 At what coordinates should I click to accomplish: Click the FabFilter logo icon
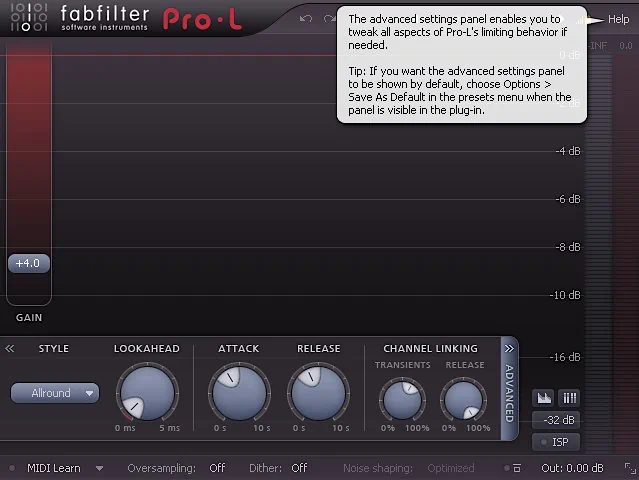click(29, 18)
